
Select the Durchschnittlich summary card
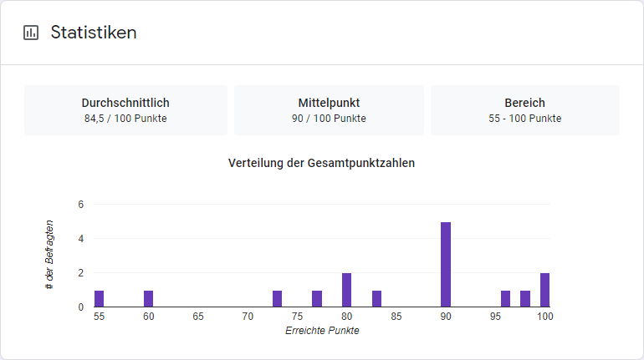(125, 109)
